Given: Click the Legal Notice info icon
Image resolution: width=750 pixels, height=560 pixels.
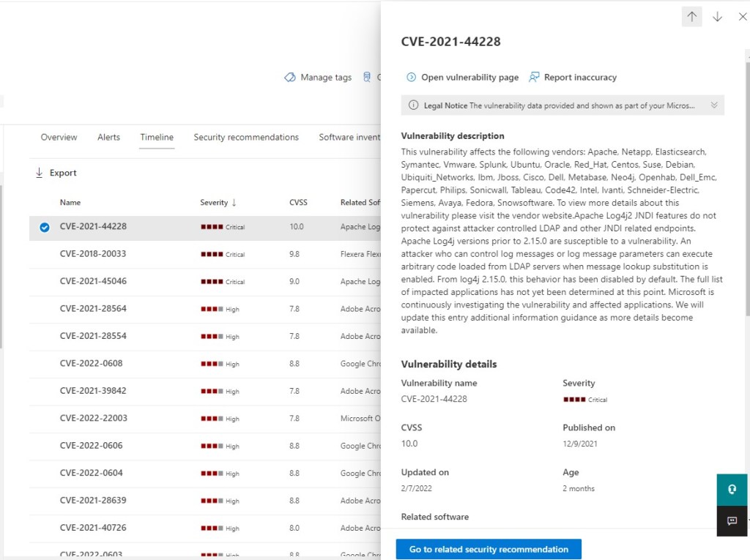Looking at the screenshot, I should (x=413, y=105).
